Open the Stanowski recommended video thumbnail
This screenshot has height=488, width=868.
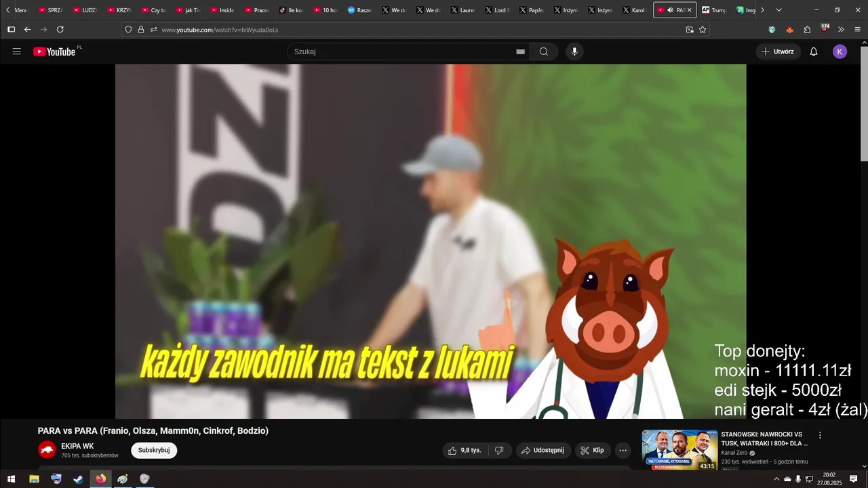(679, 450)
